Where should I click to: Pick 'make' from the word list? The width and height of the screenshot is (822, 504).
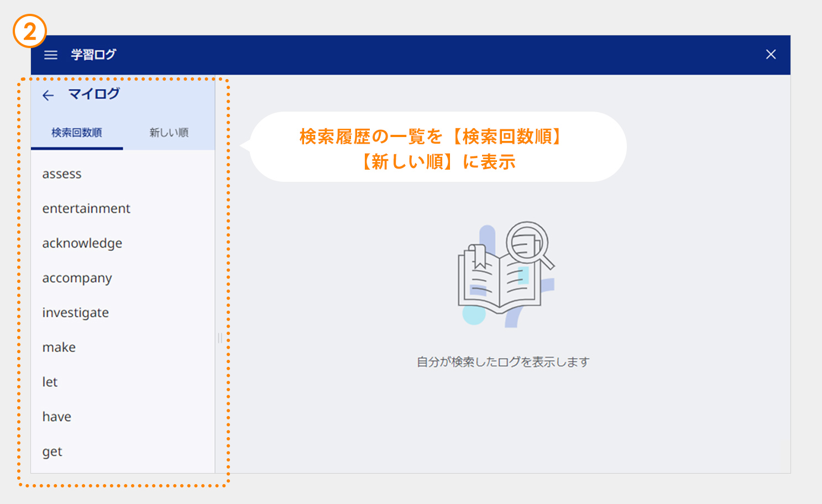tap(59, 348)
